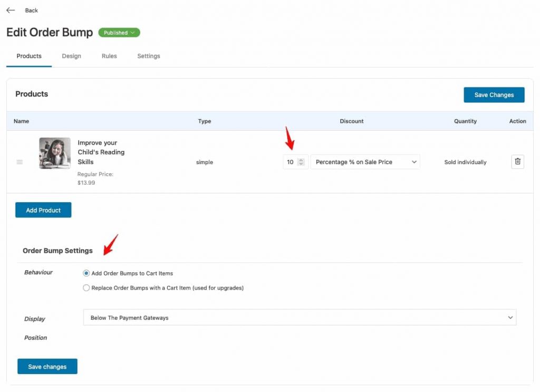The width and height of the screenshot is (540, 392).
Task: Click the product thumbnail image
Action: [x=54, y=154]
